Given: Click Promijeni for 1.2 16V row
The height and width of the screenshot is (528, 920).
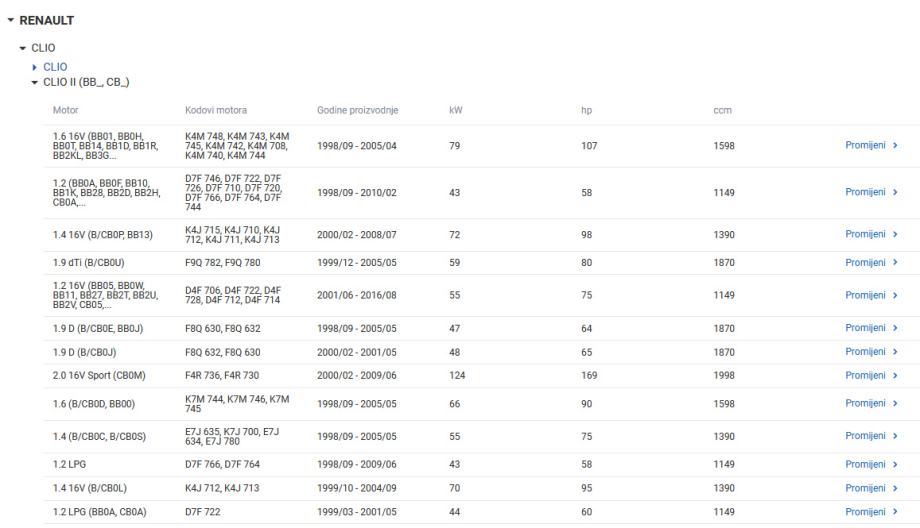Looking at the screenshot, I should point(865,295).
